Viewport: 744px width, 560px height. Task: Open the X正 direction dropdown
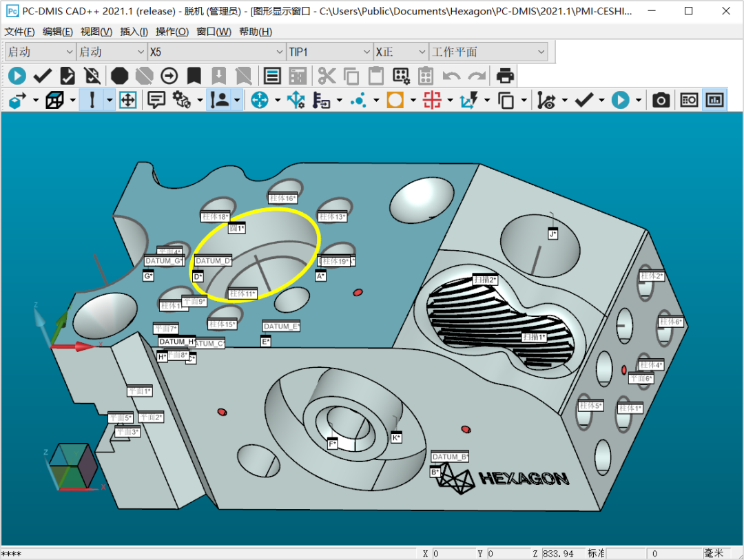[x=401, y=52]
